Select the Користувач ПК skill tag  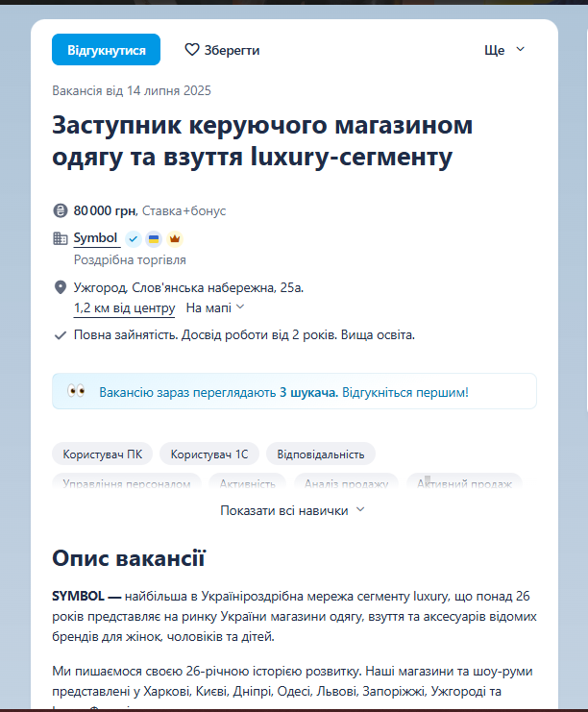pyautogui.click(x=103, y=454)
